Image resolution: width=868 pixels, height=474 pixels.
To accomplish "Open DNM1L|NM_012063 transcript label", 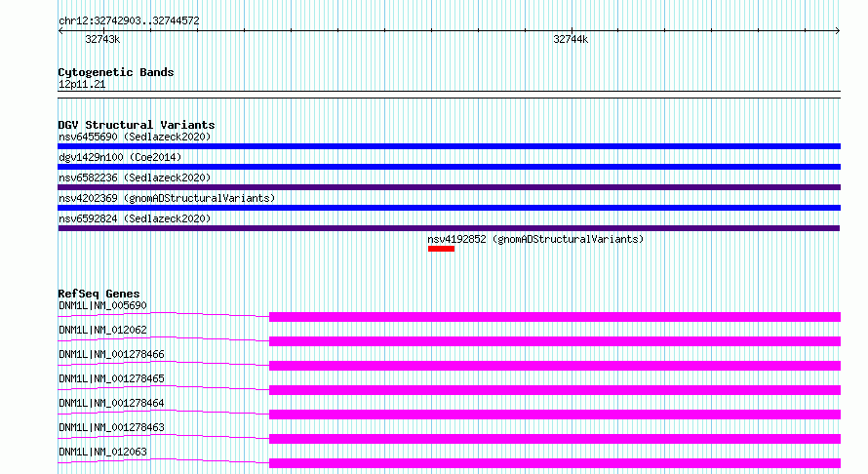I will 103,452.
